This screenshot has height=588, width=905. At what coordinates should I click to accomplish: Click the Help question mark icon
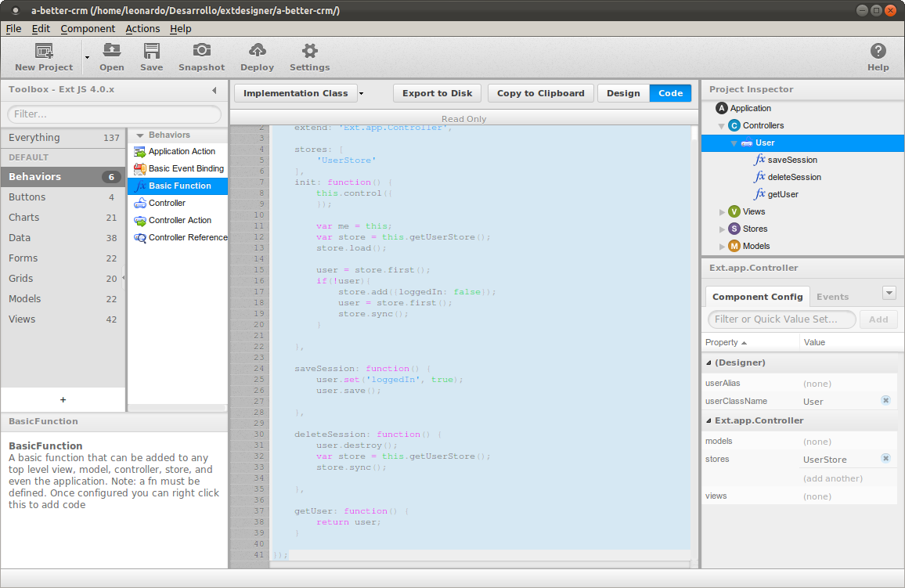pyautogui.click(x=878, y=51)
